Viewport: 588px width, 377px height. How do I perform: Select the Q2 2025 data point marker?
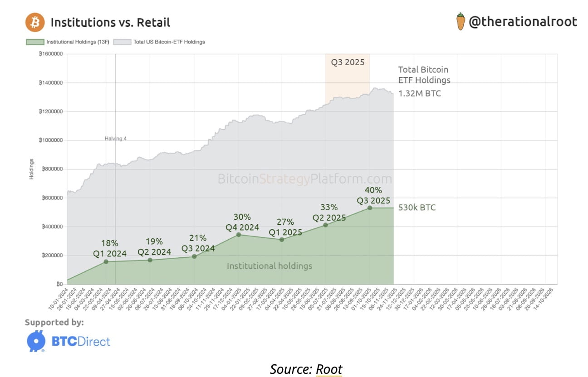325,225
